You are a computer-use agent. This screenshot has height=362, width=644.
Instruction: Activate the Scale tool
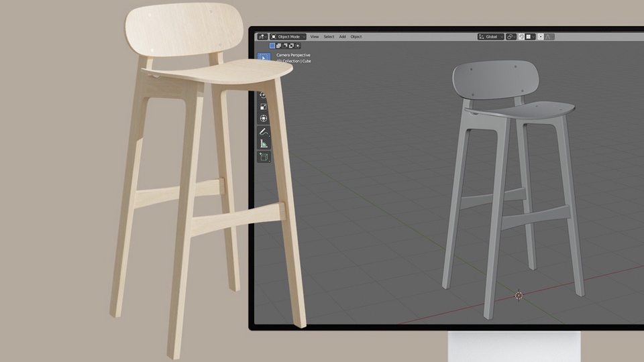click(263, 107)
